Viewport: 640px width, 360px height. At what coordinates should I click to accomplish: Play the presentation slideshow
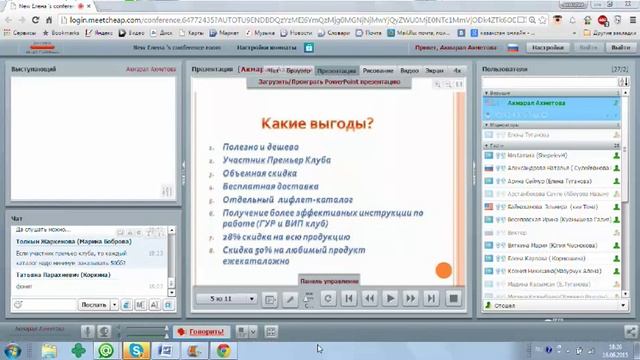coord(390,299)
